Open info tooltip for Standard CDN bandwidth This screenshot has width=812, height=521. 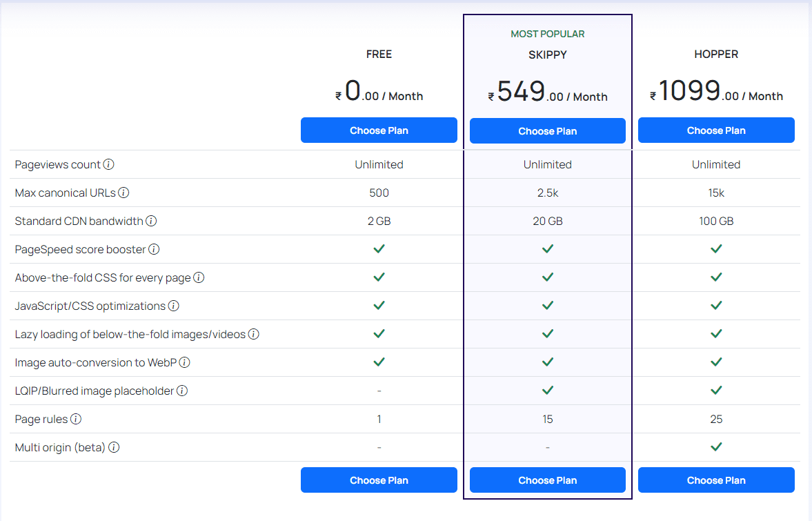point(151,222)
